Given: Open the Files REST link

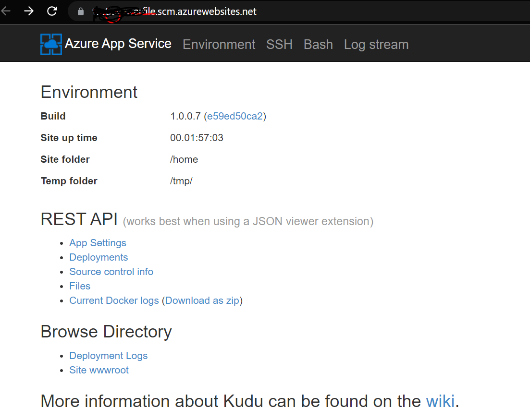Looking at the screenshot, I should pyautogui.click(x=80, y=286).
